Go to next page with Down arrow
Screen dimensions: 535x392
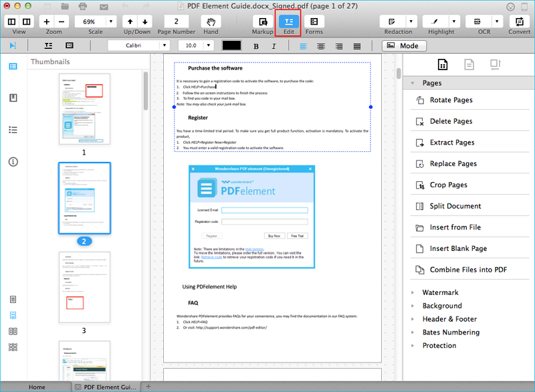pyautogui.click(x=145, y=22)
